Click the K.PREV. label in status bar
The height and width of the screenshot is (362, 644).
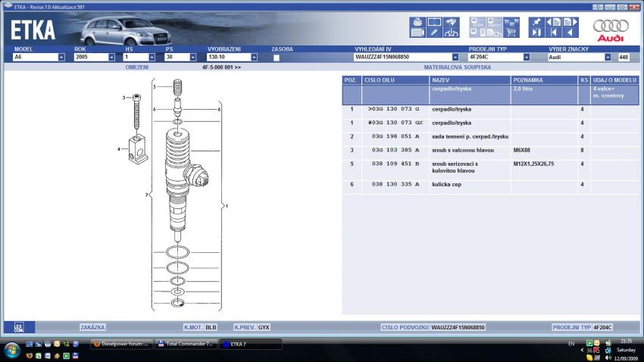click(245, 327)
